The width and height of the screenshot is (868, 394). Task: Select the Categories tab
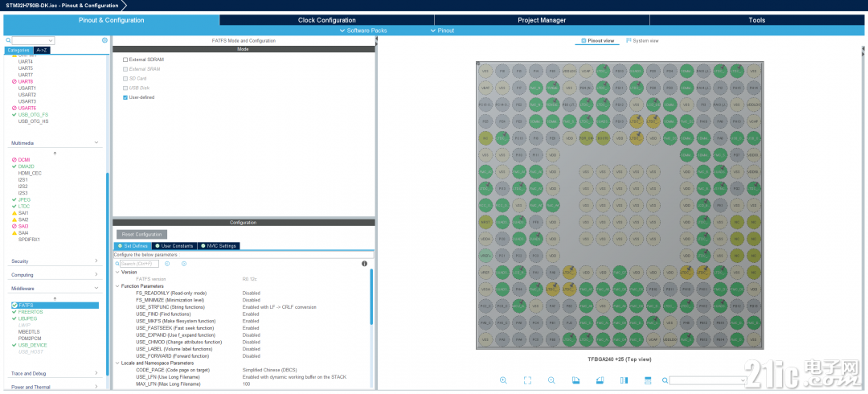pyautogui.click(x=18, y=50)
